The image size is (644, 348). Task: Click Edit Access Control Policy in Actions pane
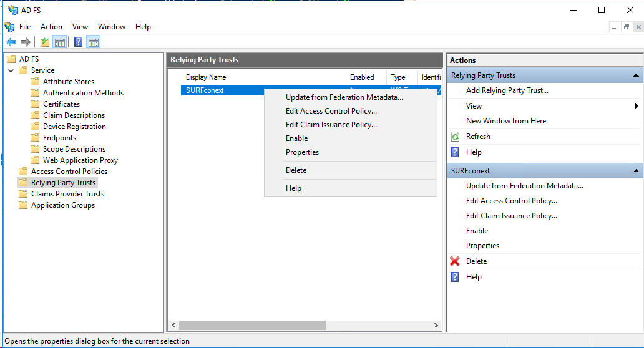point(511,201)
